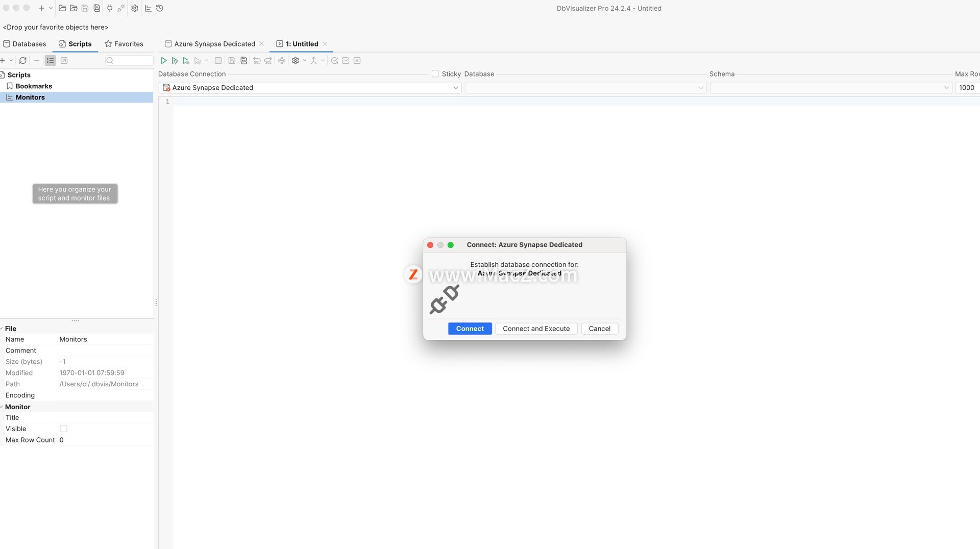Collapse the File properties section

[x=2, y=329]
